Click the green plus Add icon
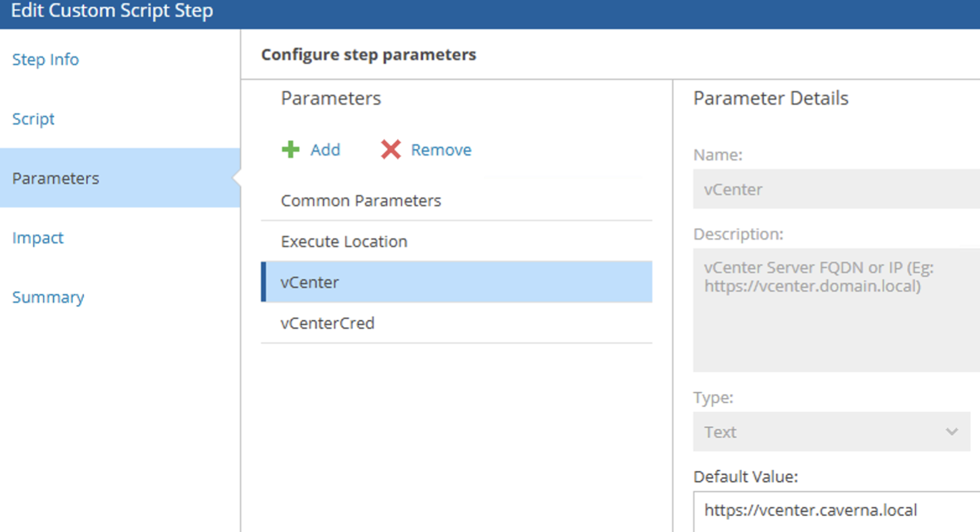Image resolution: width=980 pixels, height=532 pixels. (x=290, y=149)
